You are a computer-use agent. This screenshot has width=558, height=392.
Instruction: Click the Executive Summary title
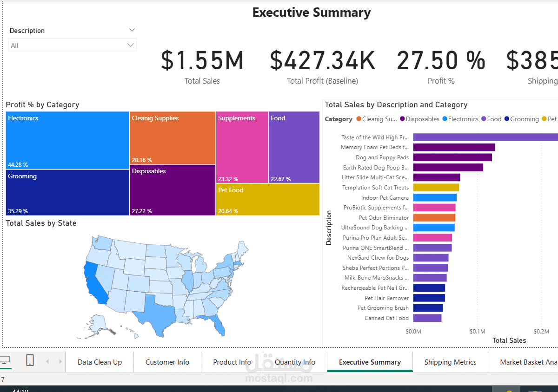point(312,13)
